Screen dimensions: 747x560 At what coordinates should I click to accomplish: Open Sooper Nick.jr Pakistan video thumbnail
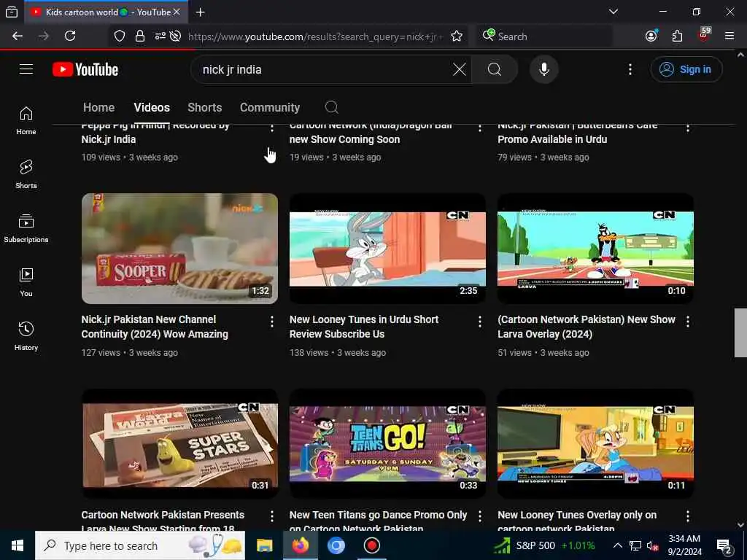point(179,248)
